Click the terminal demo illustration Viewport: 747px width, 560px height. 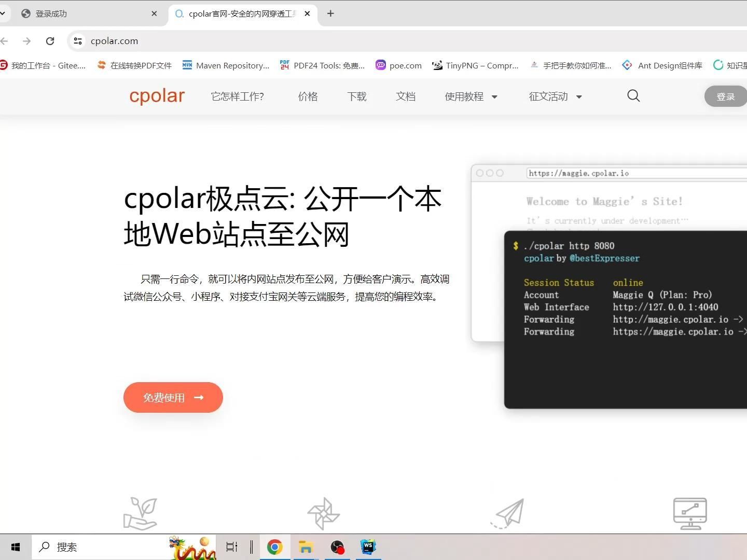coord(626,319)
